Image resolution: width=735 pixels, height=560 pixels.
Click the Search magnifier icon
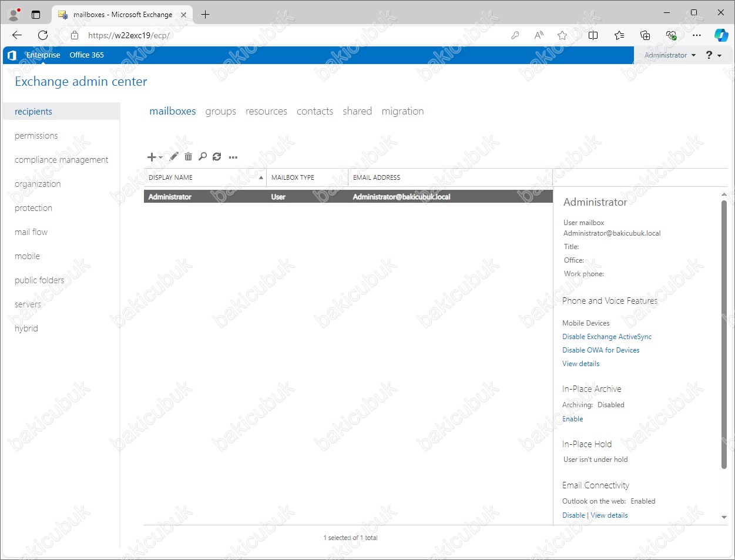click(x=202, y=157)
